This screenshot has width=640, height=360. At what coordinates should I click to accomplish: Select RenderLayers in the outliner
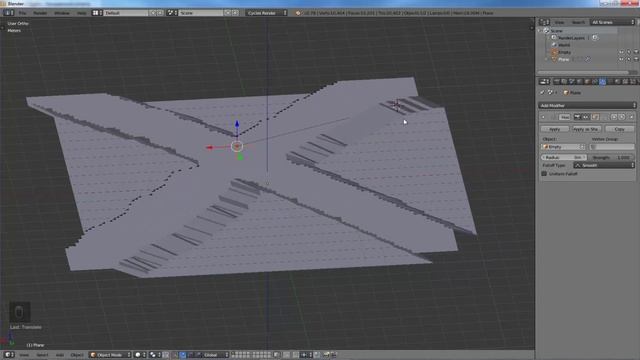[x=571, y=38]
